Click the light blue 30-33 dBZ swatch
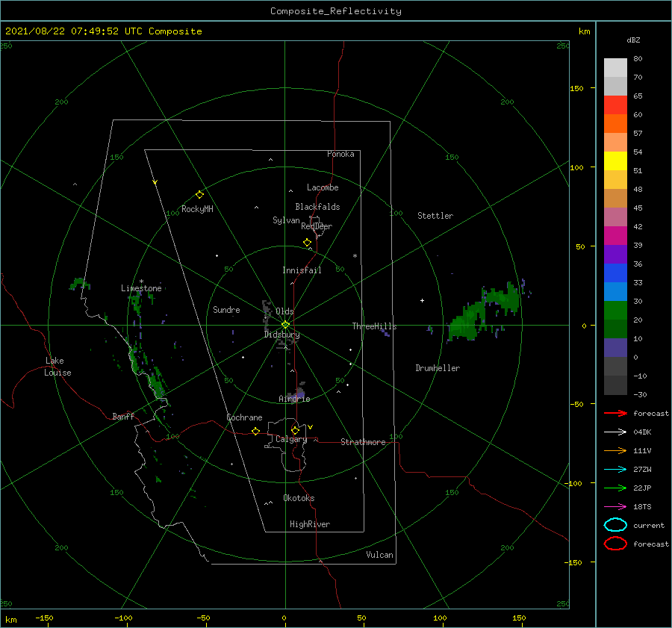The width and height of the screenshot is (672, 628). pos(615,291)
